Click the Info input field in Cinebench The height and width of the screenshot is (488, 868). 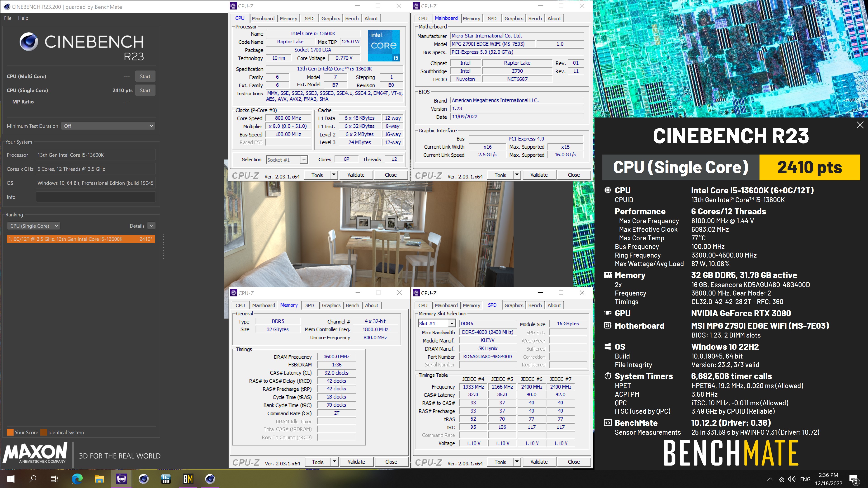pos(96,197)
